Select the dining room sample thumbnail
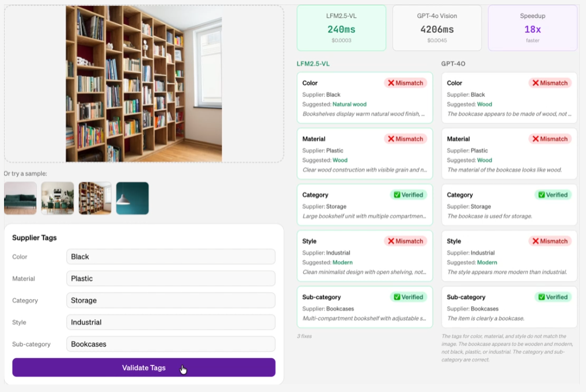This screenshot has width=586, height=392. [58, 198]
